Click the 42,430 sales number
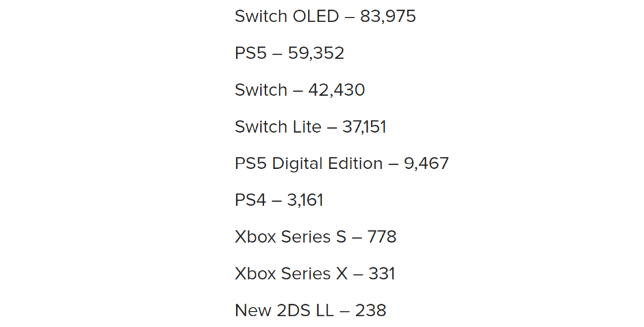Image resolution: width=644 pixels, height=327 pixels. point(337,90)
